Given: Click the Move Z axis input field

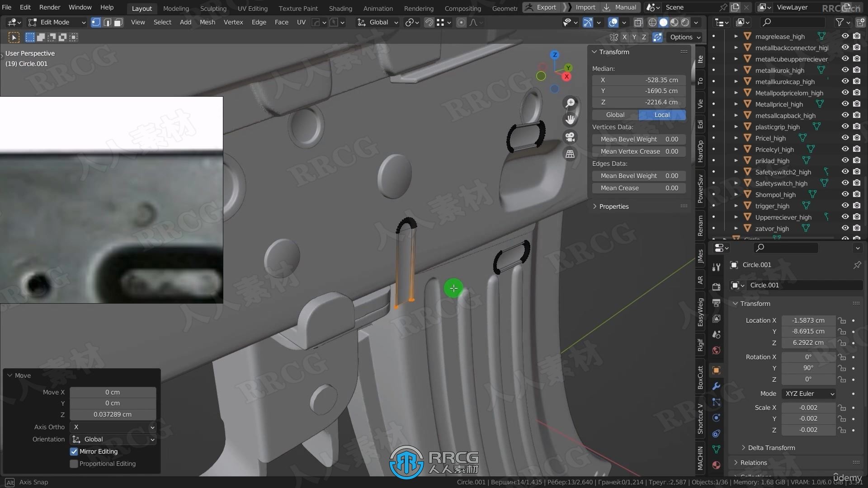Looking at the screenshot, I should [x=113, y=414].
